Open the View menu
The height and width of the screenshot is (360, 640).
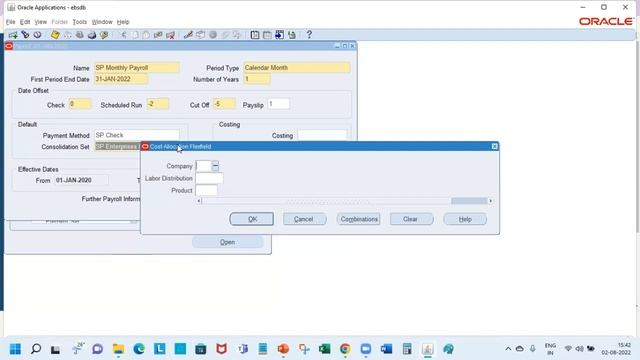click(x=40, y=22)
